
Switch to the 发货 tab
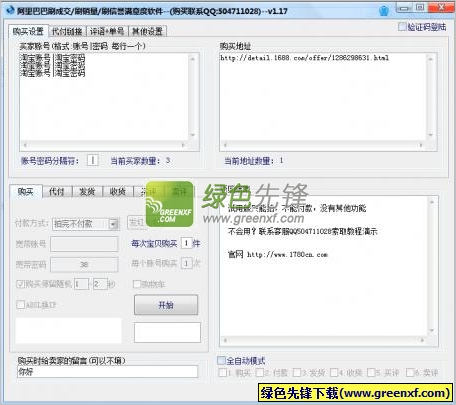coord(87,191)
